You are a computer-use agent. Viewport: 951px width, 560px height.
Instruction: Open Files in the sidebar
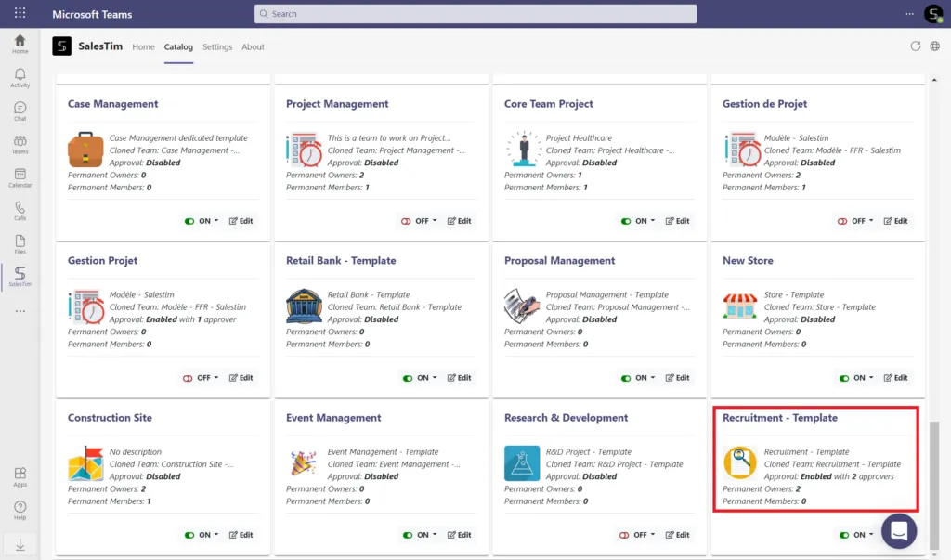click(x=20, y=244)
